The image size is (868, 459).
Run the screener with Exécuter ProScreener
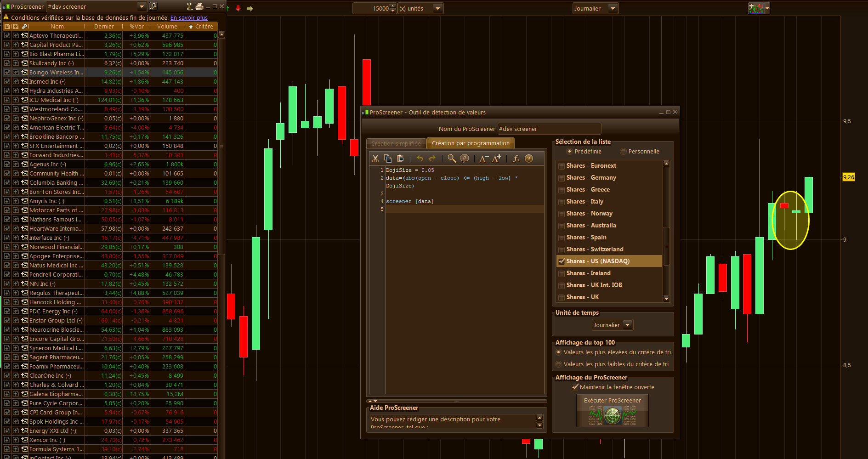pos(613,411)
